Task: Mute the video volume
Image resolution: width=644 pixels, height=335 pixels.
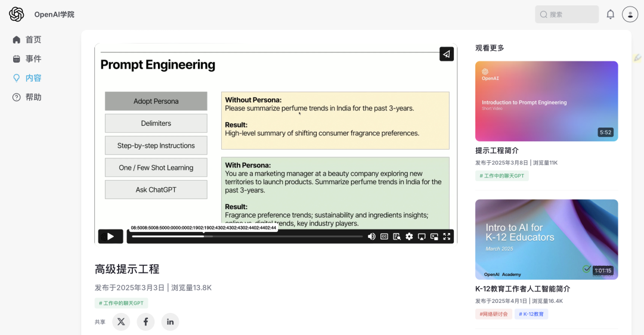Action: 371,237
